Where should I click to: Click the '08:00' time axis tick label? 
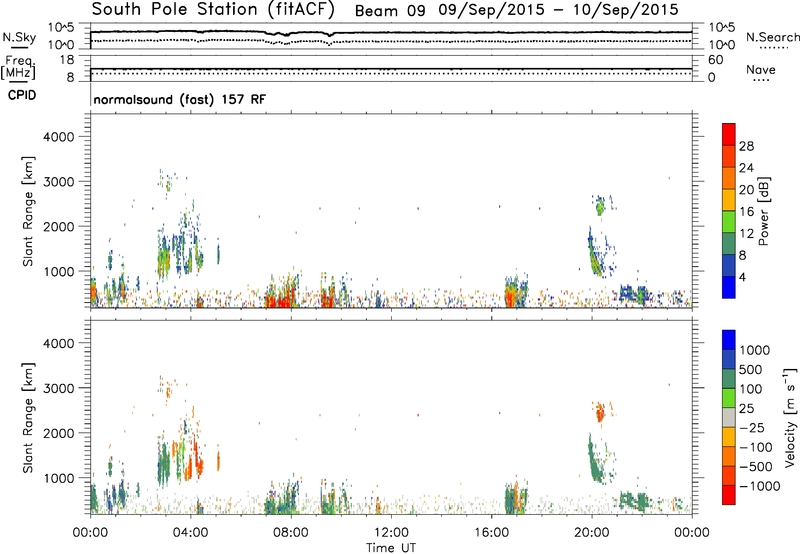291,533
